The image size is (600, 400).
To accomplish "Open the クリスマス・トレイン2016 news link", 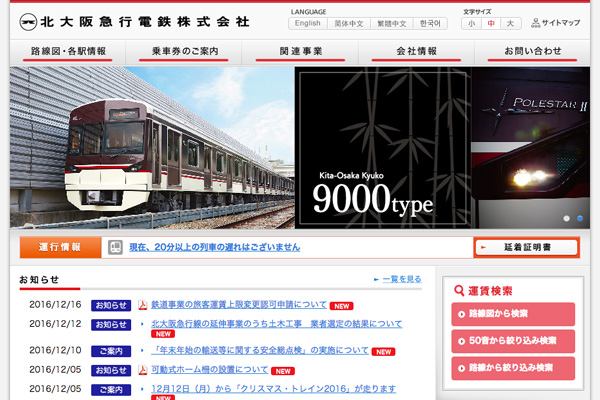I will (274, 389).
